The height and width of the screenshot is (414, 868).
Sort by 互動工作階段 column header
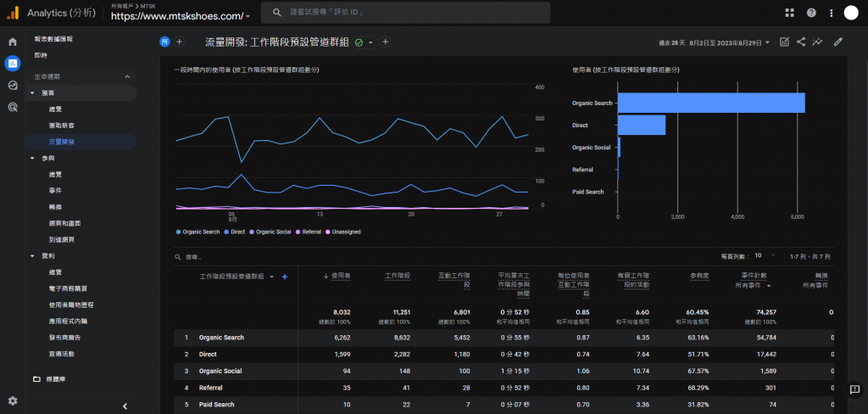click(x=454, y=281)
